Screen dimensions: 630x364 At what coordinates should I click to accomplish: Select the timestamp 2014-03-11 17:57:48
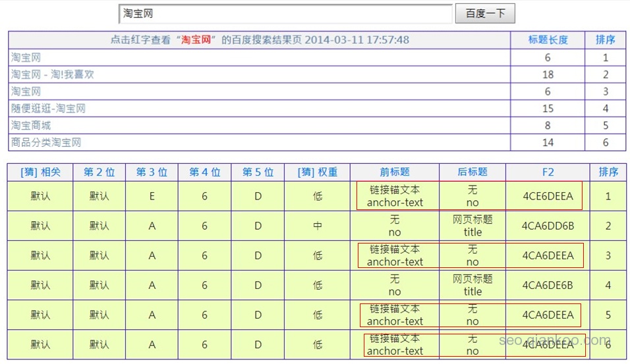click(357, 39)
